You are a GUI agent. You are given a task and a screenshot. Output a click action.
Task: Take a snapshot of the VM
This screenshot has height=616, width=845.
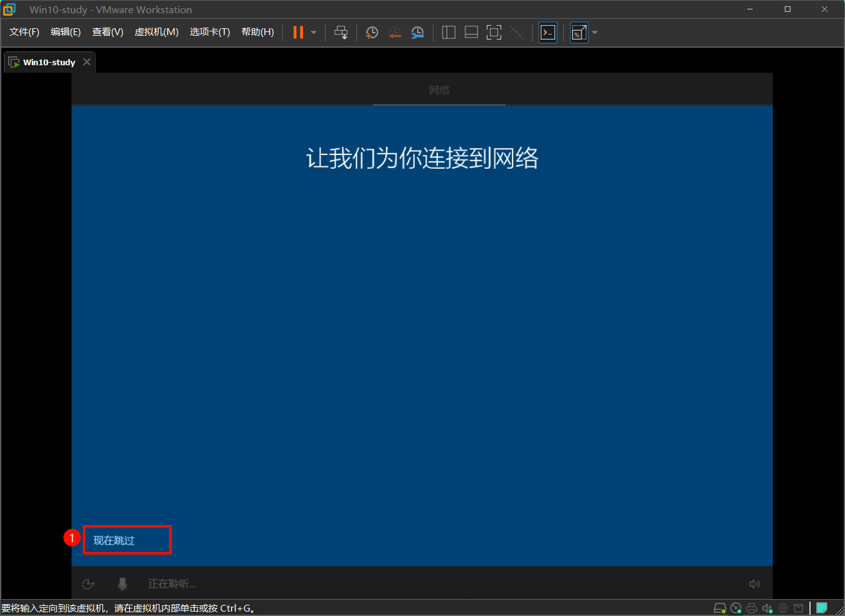(371, 32)
